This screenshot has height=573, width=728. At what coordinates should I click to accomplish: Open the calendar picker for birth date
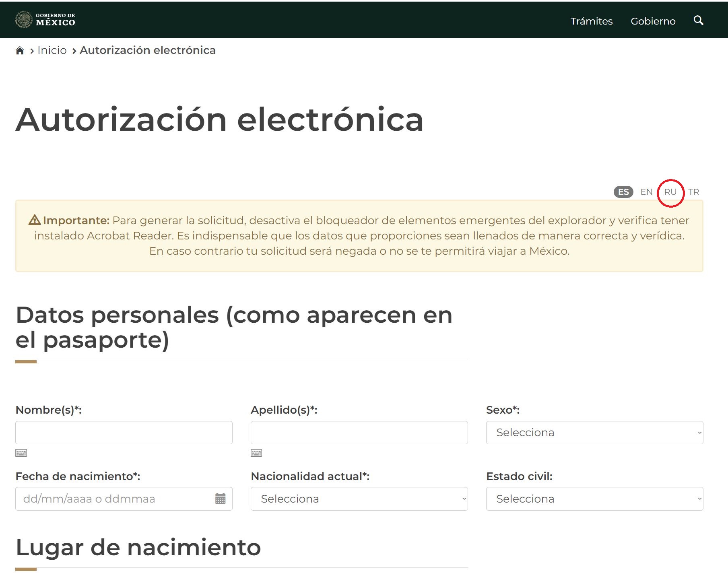(x=220, y=499)
